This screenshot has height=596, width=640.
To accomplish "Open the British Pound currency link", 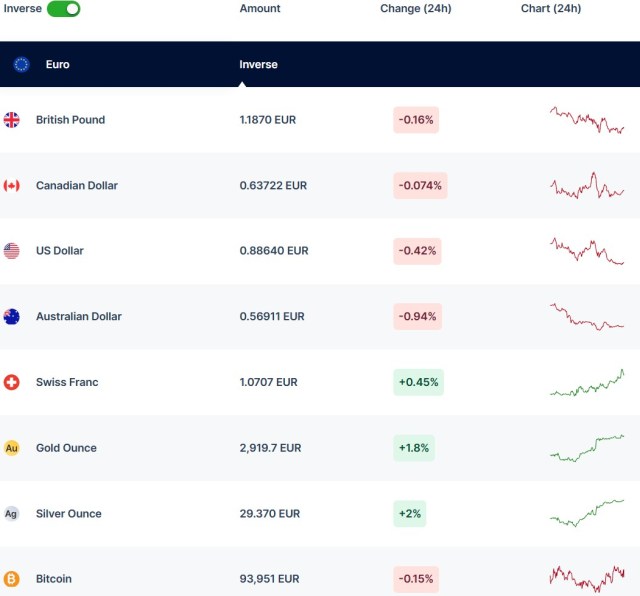I will click(x=70, y=120).
